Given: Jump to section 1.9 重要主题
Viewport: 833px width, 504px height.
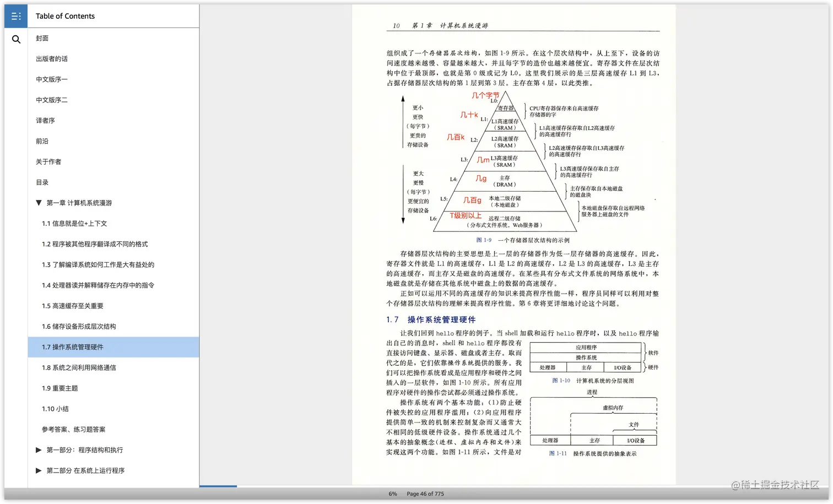Looking at the screenshot, I should pos(59,388).
